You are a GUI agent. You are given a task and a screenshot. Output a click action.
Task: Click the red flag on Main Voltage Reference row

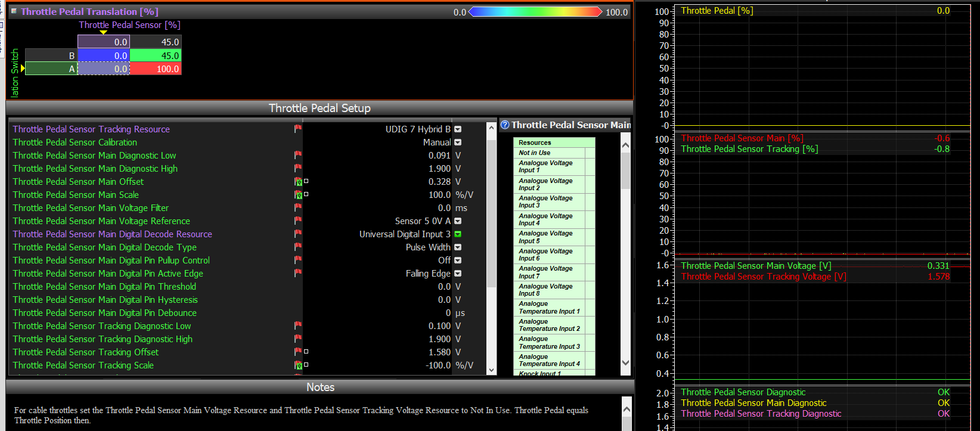(x=298, y=221)
